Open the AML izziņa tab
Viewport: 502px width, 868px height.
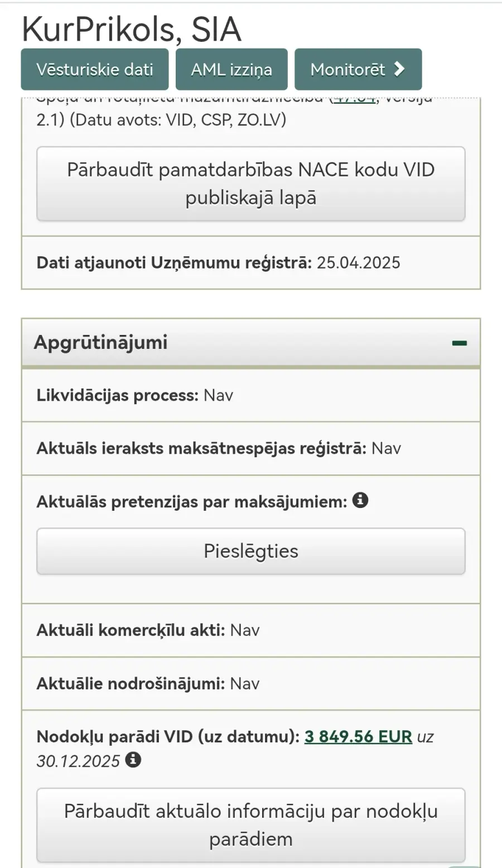[x=231, y=70]
